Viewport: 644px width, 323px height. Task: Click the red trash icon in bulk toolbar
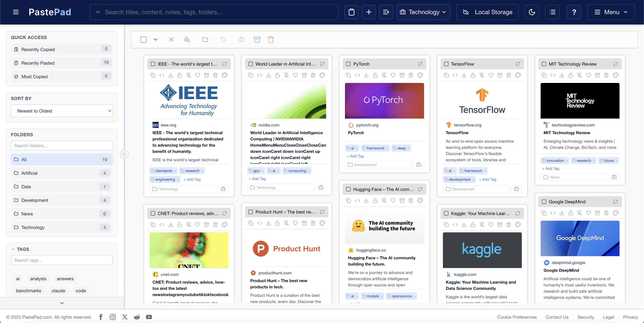[x=271, y=40]
